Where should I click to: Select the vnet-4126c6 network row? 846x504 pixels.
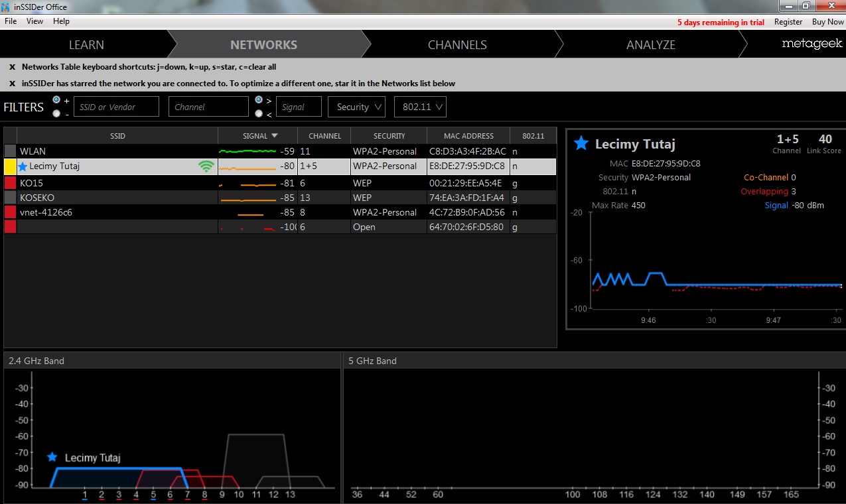coord(280,212)
